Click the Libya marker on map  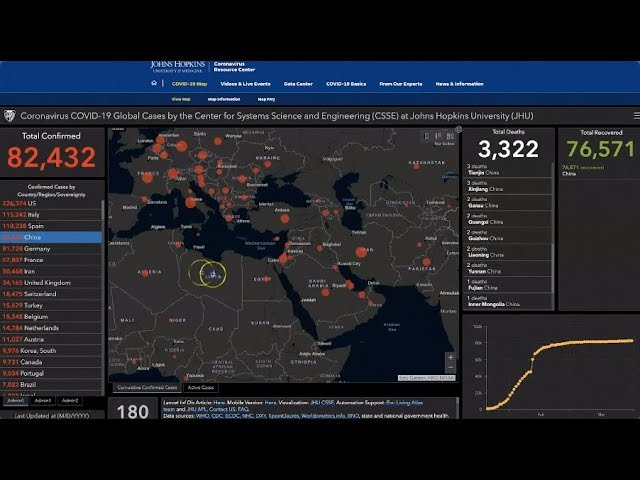[213, 274]
